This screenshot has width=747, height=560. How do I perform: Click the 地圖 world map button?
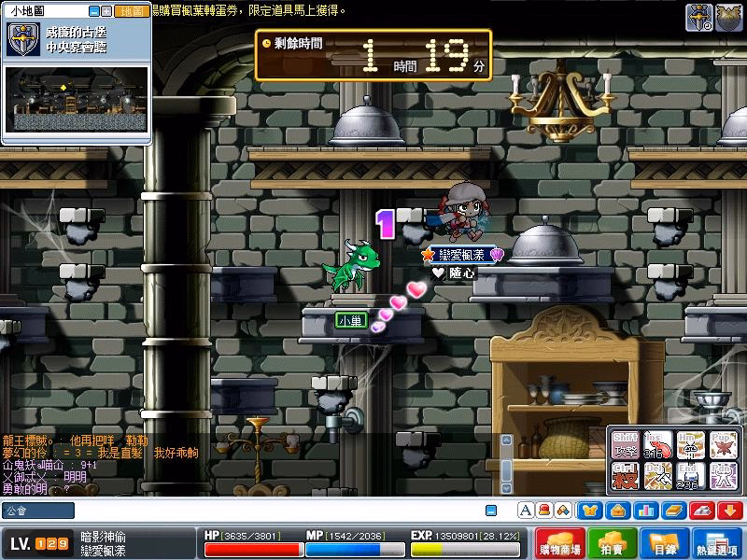click(x=132, y=11)
